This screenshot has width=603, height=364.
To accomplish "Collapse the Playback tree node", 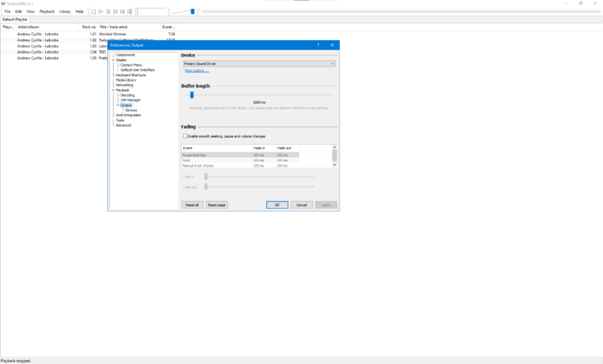I will pos(112,90).
